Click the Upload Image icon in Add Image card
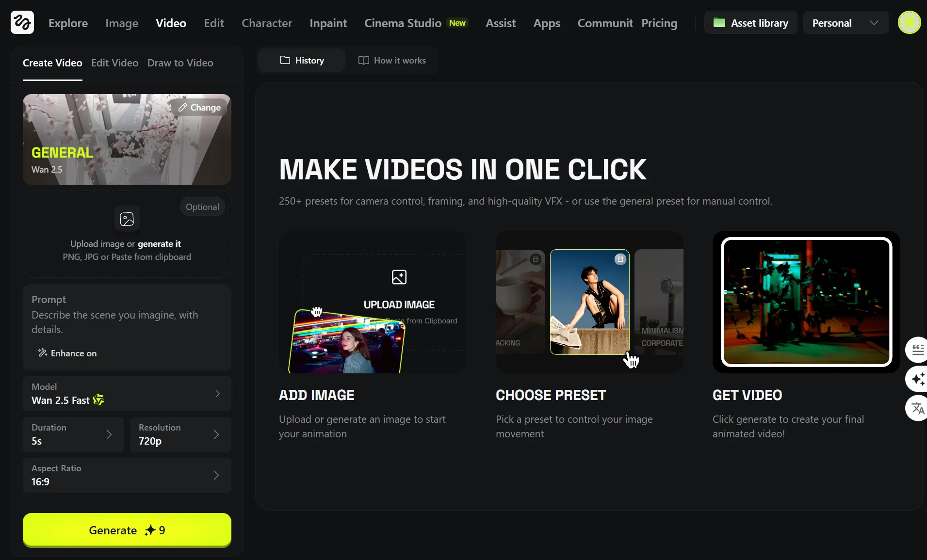 click(x=399, y=277)
